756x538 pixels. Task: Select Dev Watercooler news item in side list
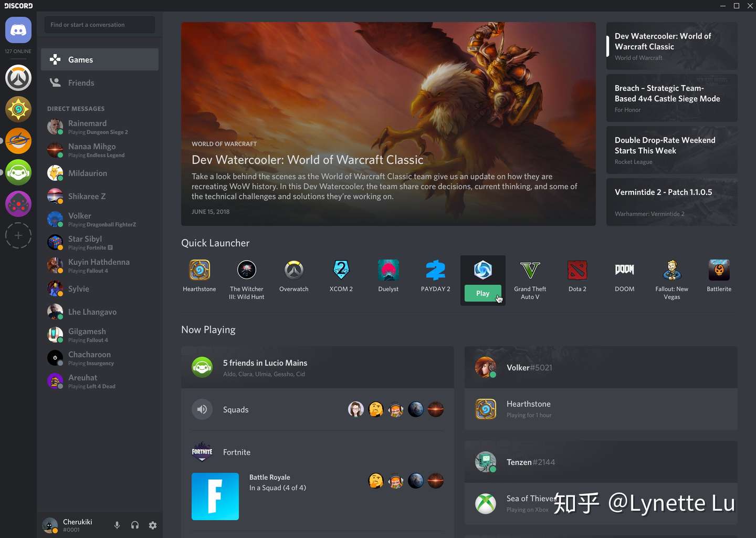(x=672, y=46)
